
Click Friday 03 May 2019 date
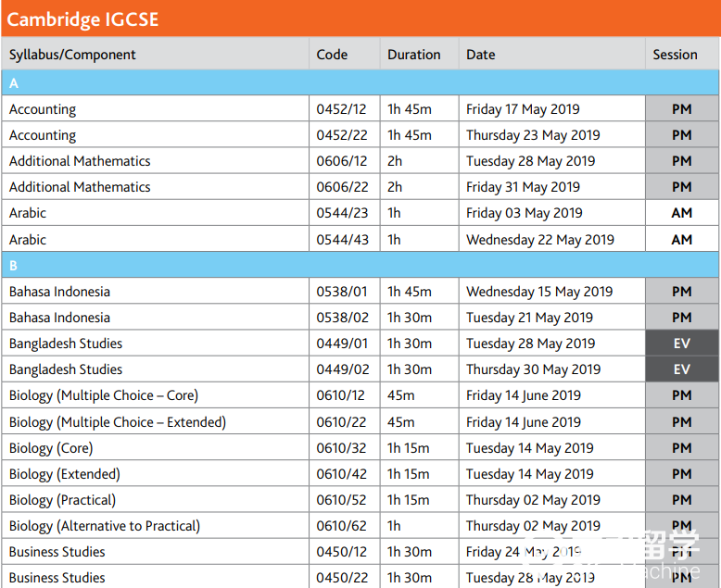[x=525, y=213]
